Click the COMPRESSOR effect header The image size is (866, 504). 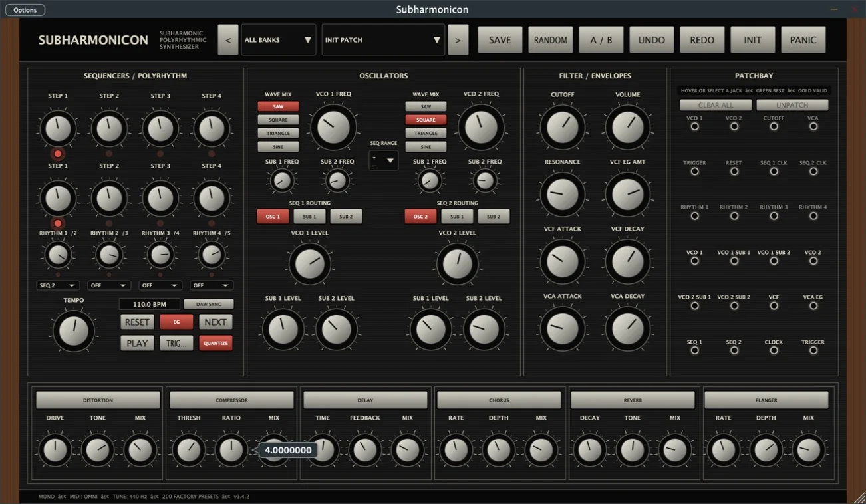[231, 400]
